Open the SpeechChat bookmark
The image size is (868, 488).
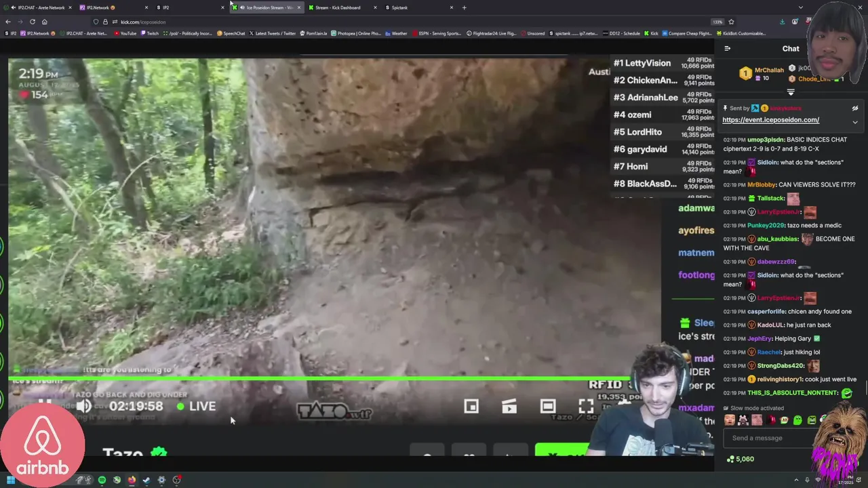click(231, 33)
